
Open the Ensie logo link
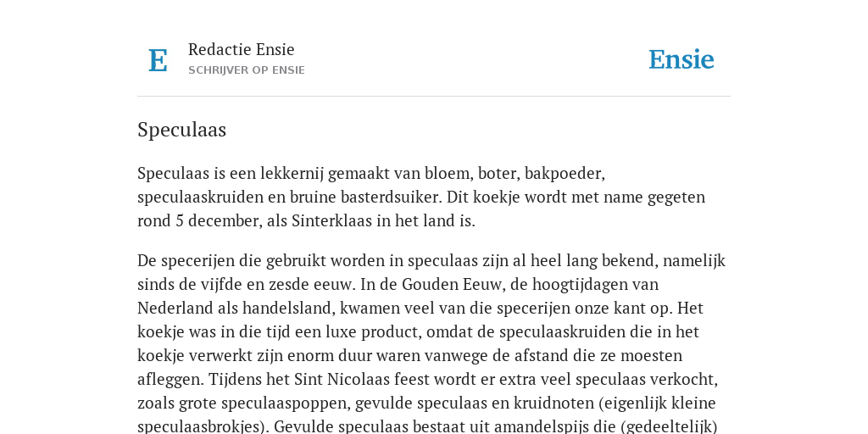tap(681, 59)
